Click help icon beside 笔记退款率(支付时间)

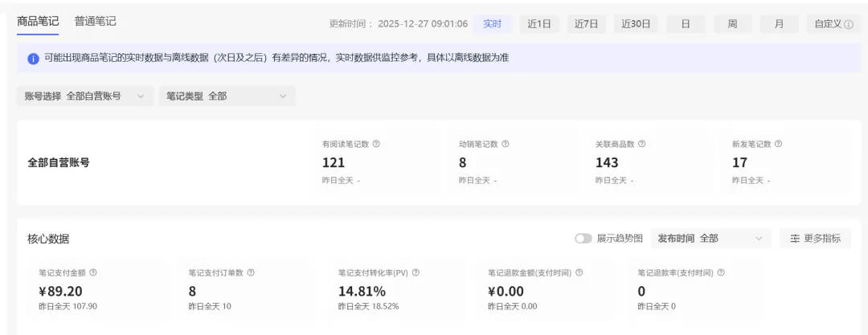(721, 272)
